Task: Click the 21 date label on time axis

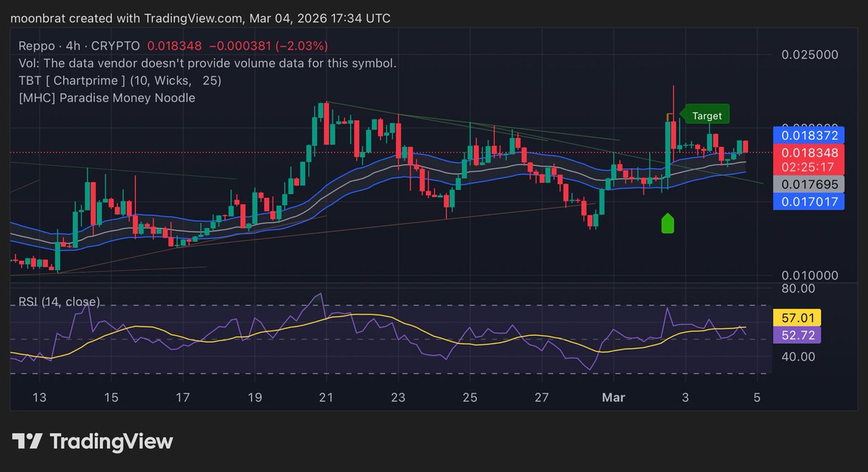Action: click(x=326, y=397)
